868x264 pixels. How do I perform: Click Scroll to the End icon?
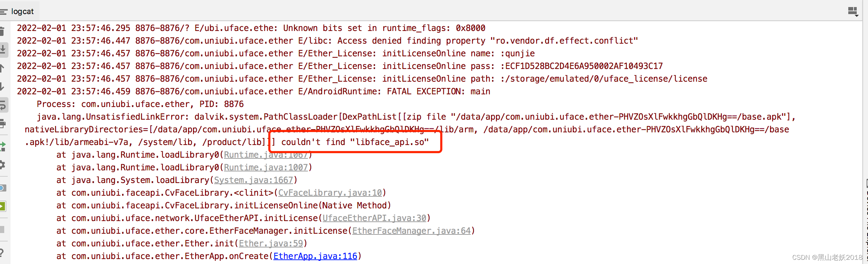tap(3, 49)
